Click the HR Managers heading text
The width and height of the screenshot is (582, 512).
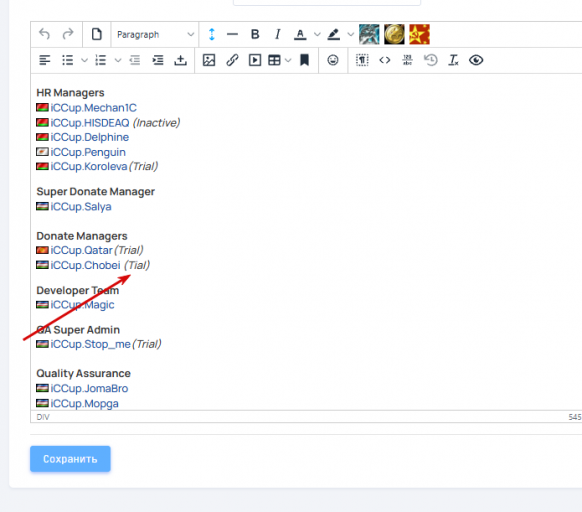coord(70,93)
